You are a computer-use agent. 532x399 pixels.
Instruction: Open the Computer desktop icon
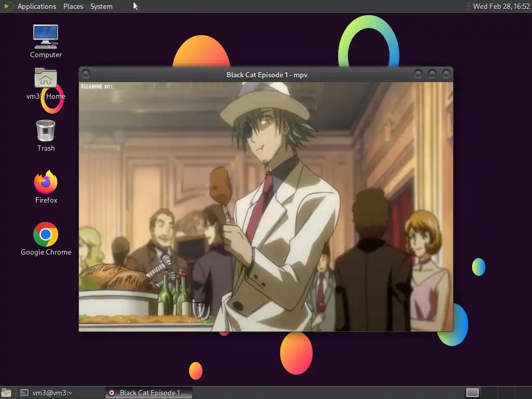click(x=46, y=42)
